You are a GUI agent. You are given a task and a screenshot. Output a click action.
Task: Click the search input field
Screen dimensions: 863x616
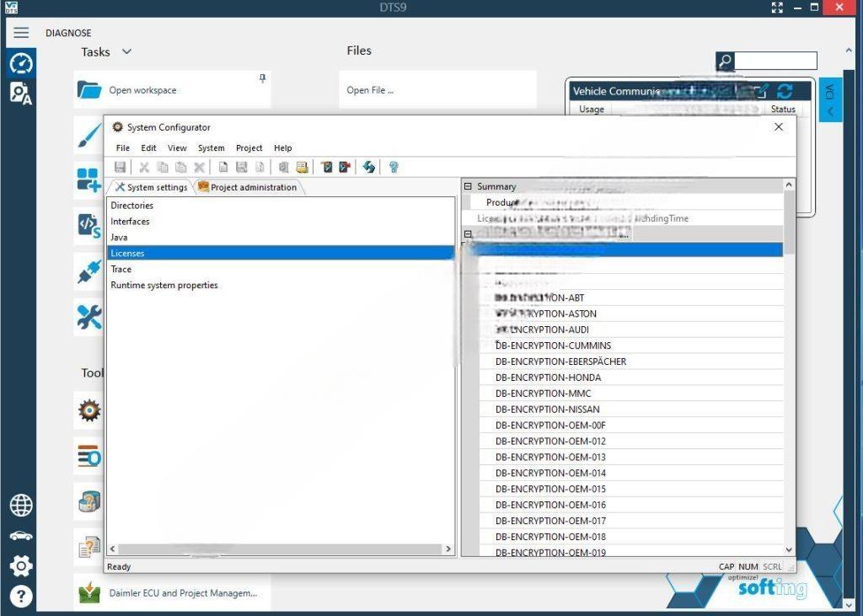[776, 61]
